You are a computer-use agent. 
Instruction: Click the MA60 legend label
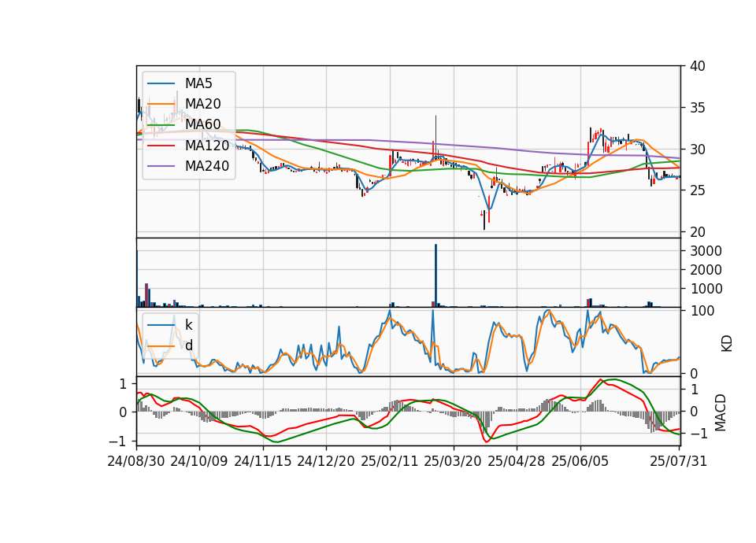pyautogui.click(x=202, y=124)
